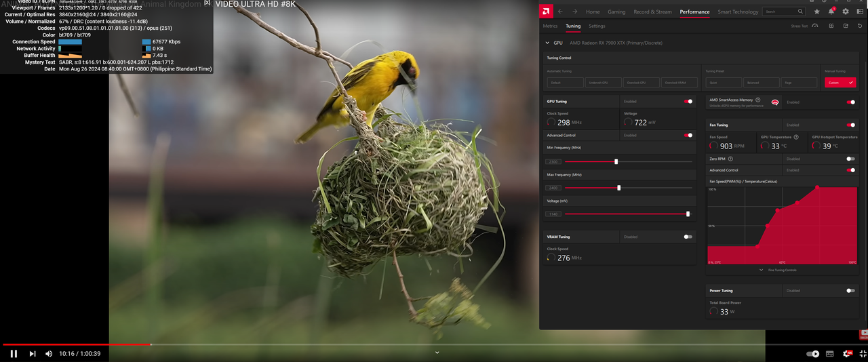
Task: Enable the Zero RPM toggle
Action: [x=850, y=159]
